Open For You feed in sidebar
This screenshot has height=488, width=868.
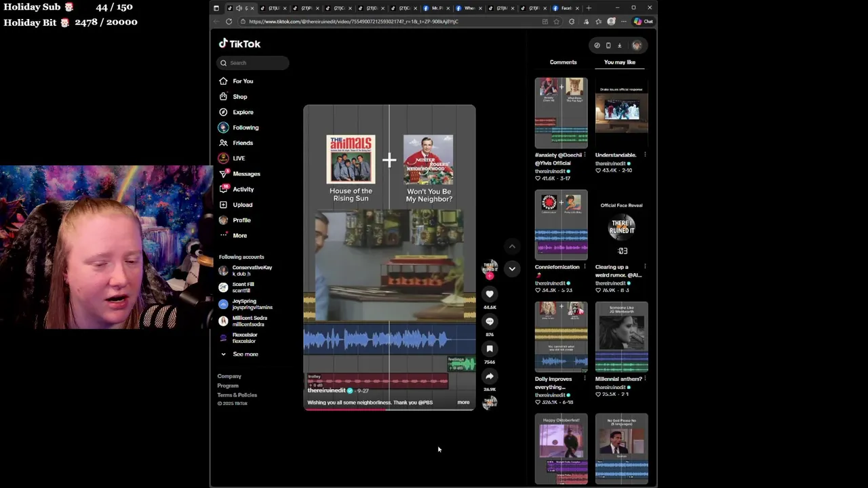(237, 81)
